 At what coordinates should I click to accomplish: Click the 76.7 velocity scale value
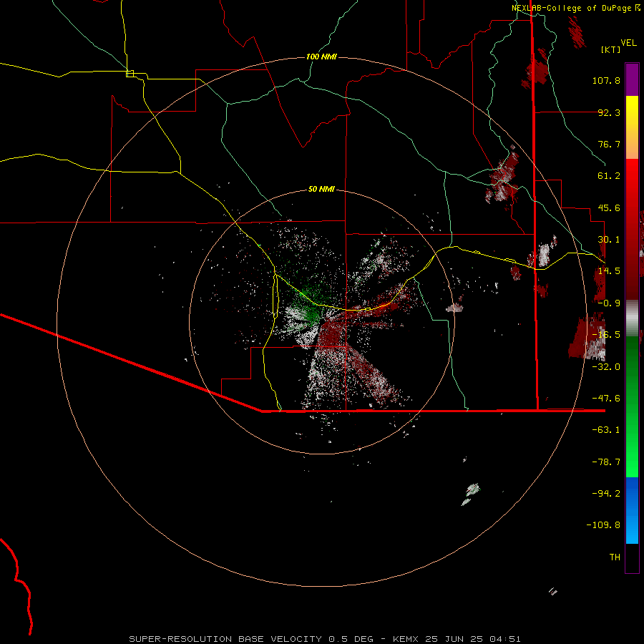(609, 144)
